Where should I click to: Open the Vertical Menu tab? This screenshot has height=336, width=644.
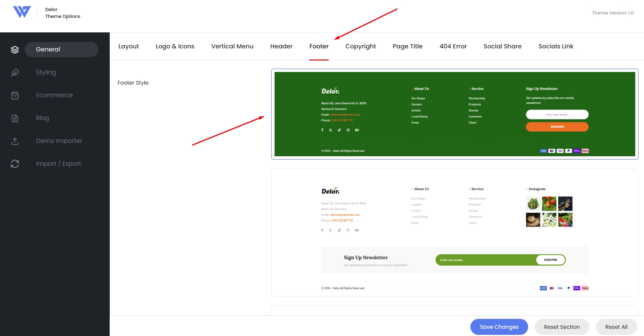click(x=232, y=46)
